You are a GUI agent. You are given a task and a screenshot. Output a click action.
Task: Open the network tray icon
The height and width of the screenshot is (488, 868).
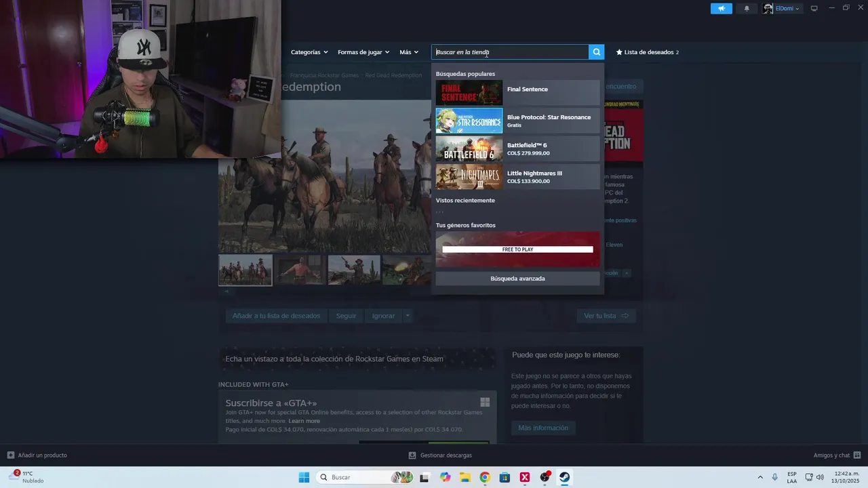point(809,477)
